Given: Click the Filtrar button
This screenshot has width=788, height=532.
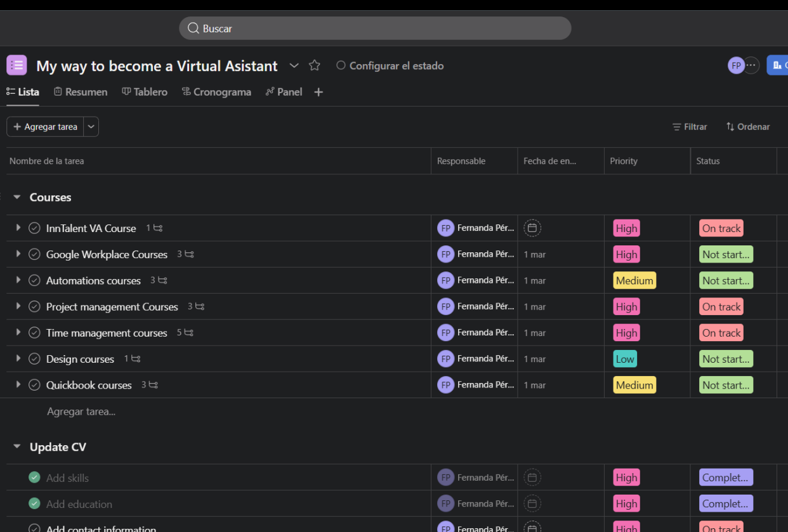Looking at the screenshot, I should pyautogui.click(x=690, y=127).
